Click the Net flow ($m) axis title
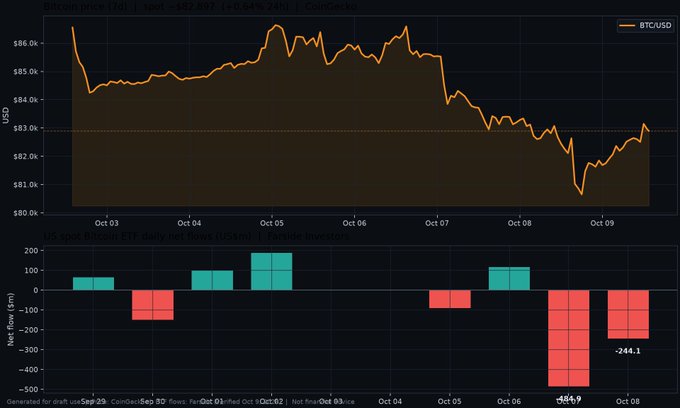The width and height of the screenshot is (680, 408). 10,320
